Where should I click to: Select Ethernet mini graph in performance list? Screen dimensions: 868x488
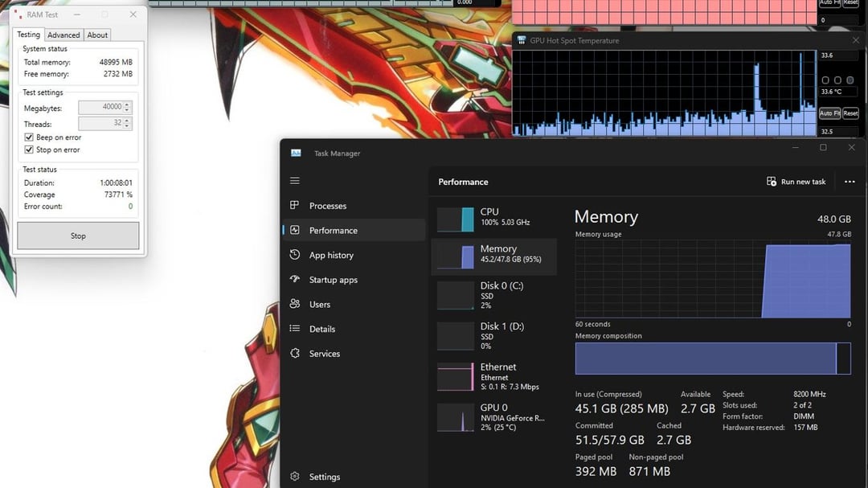(x=456, y=378)
